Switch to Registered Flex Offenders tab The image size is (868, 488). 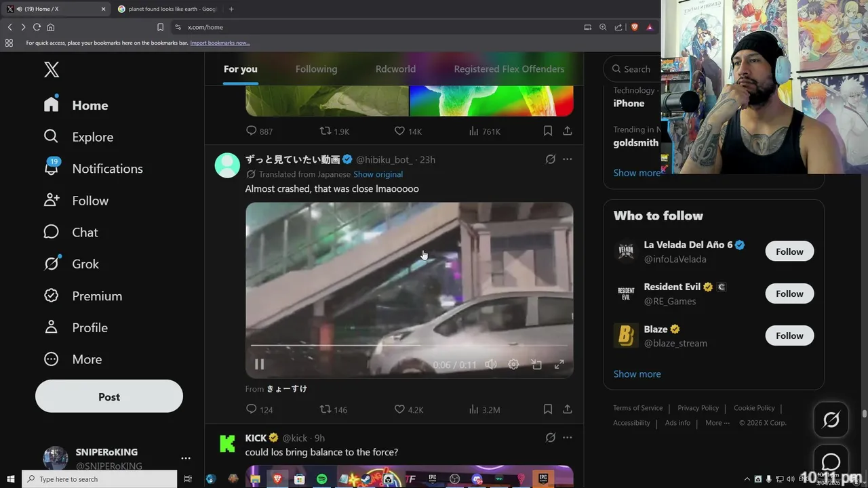[x=509, y=69]
